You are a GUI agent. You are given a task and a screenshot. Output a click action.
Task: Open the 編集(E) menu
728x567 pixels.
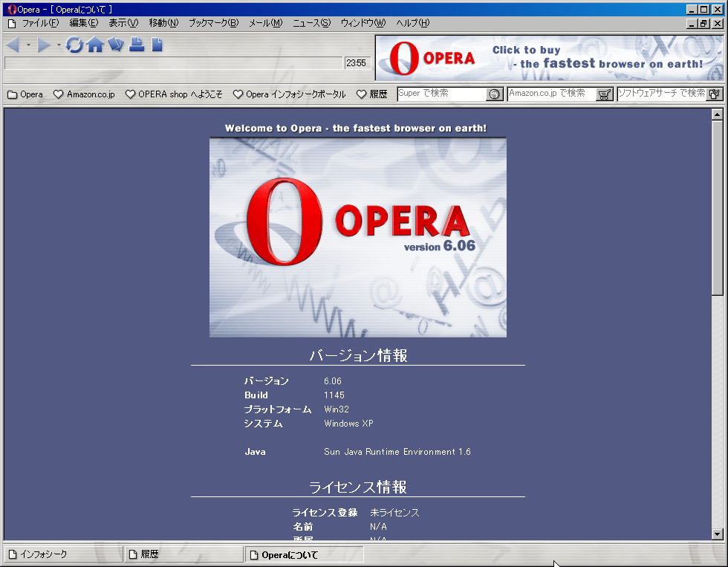pyautogui.click(x=83, y=23)
